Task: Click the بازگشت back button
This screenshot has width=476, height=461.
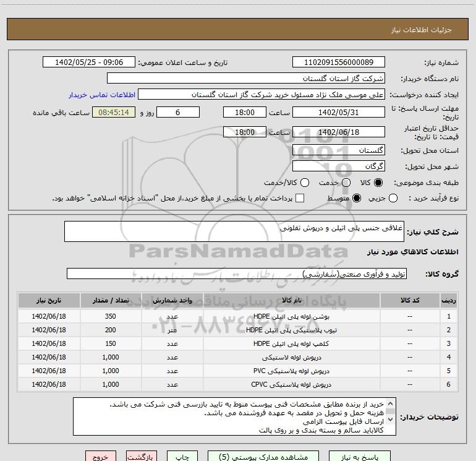Action: 142,457
